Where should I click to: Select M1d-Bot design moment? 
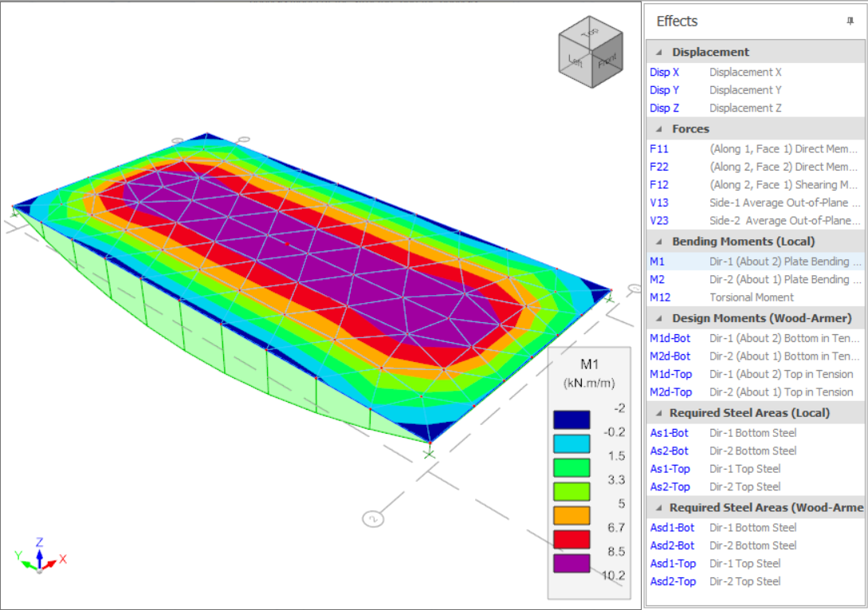(670, 338)
